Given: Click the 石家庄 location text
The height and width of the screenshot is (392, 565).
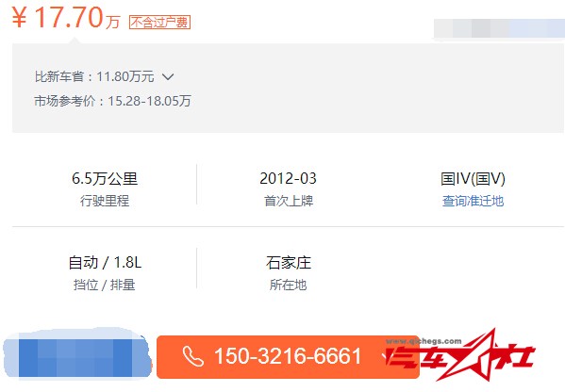Looking at the screenshot, I should pos(289,262).
